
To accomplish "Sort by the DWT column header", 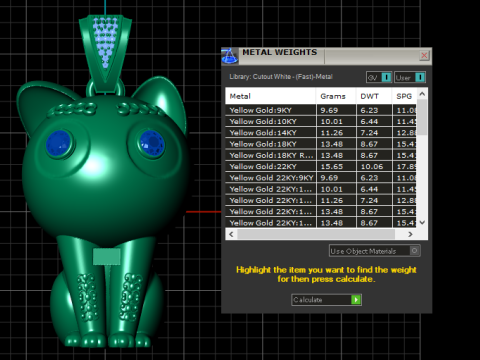I will tap(373, 96).
